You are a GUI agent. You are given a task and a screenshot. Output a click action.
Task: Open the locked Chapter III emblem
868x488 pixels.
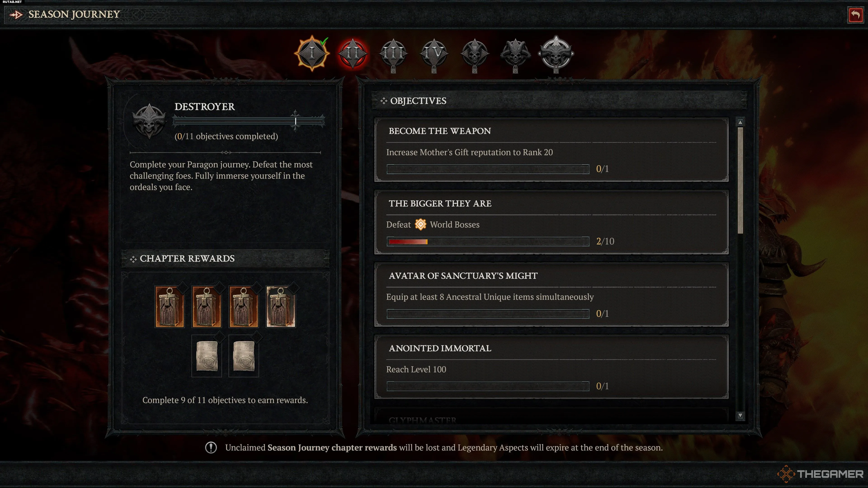393,54
